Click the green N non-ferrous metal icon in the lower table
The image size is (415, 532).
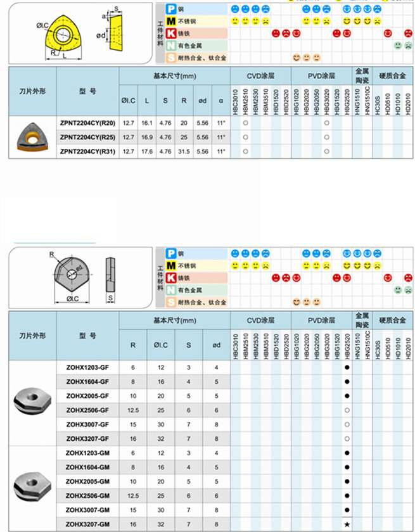coord(171,290)
